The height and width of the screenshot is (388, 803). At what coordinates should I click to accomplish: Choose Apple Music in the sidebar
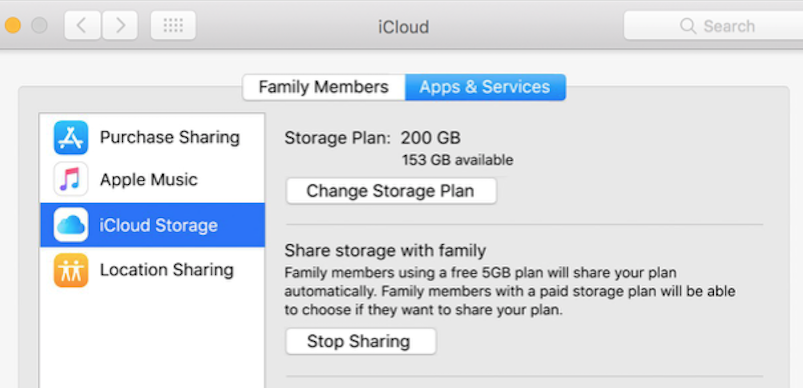pyautogui.click(x=152, y=180)
